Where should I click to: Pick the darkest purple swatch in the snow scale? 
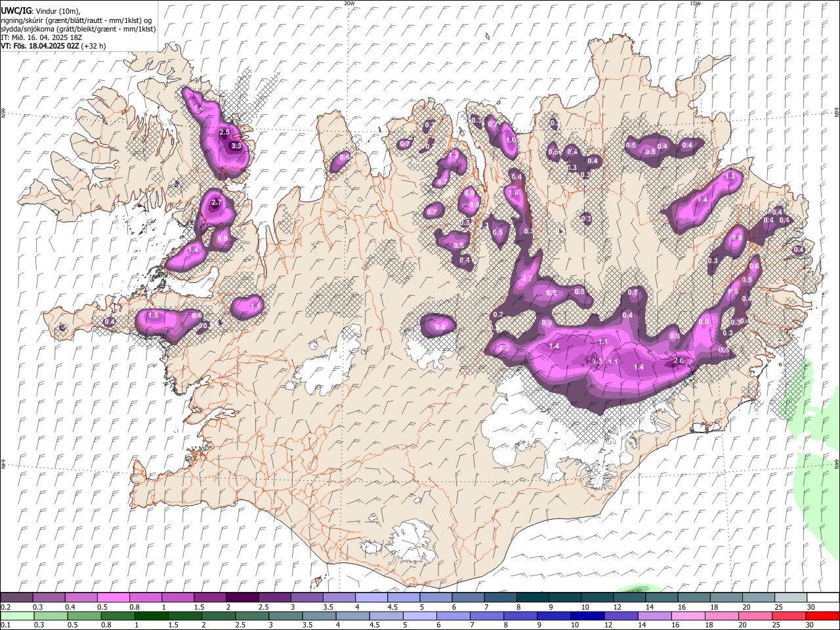tap(241, 598)
